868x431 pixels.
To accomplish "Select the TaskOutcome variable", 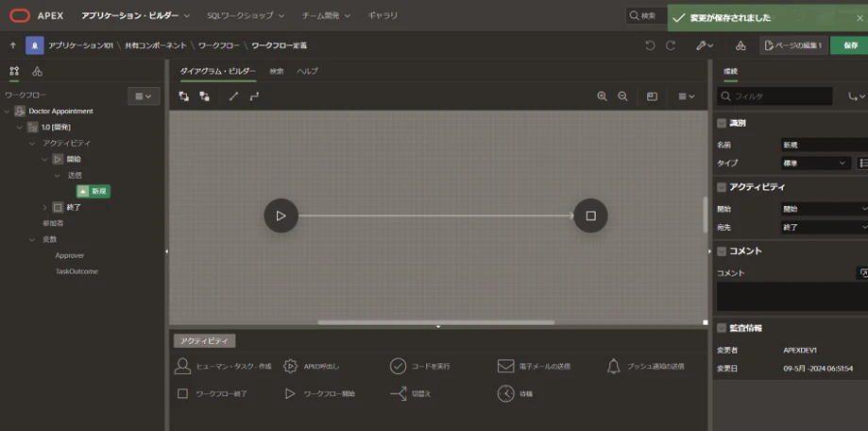I will point(77,271).
